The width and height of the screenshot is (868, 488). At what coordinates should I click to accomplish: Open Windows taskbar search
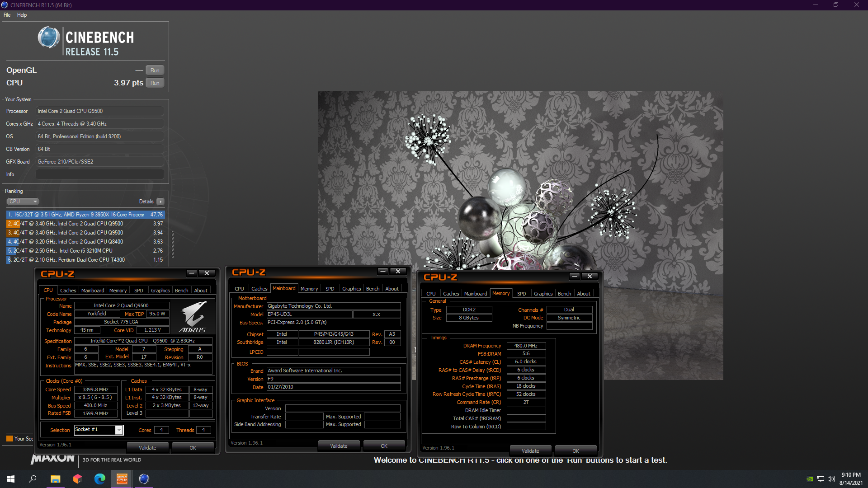pyautogui.click(x=33, y=479)
